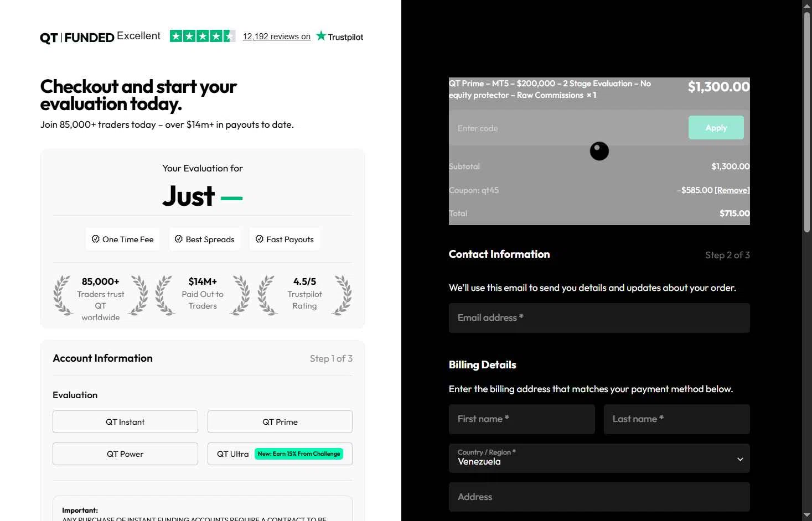Click the Billing Details heading

[483, 365]
